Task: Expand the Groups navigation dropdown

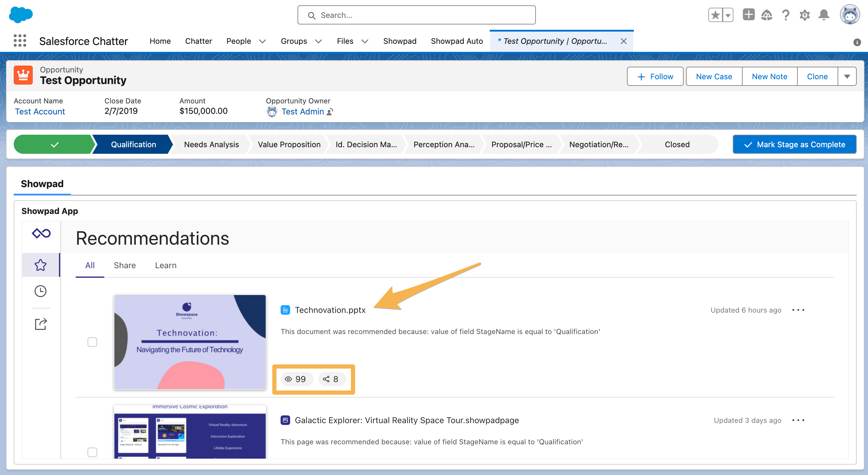Action: 318,41
